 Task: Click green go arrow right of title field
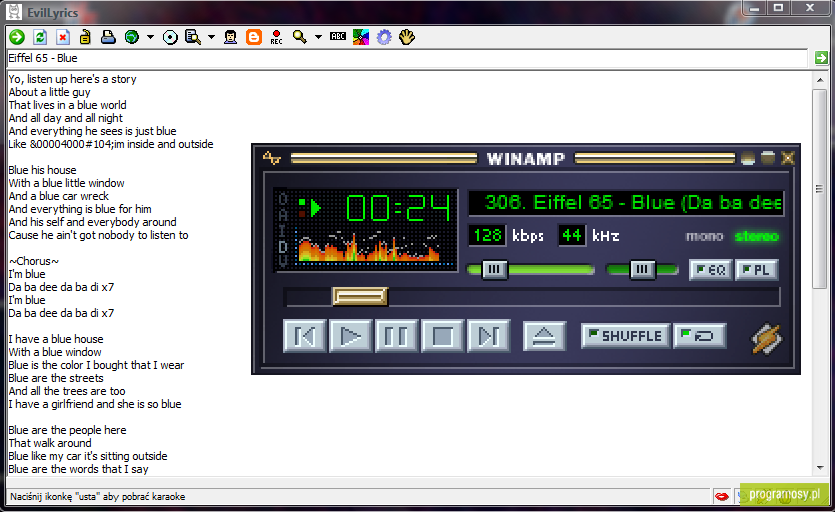821,58
